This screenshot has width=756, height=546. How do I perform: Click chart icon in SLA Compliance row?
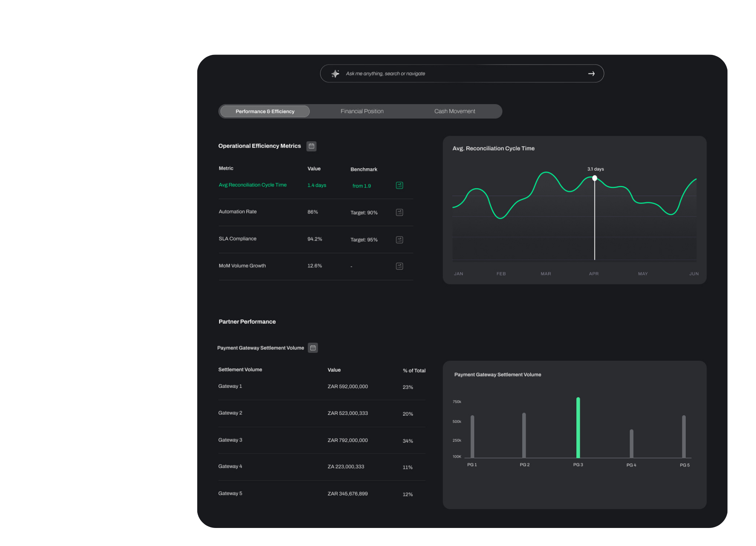click(399, 240)
